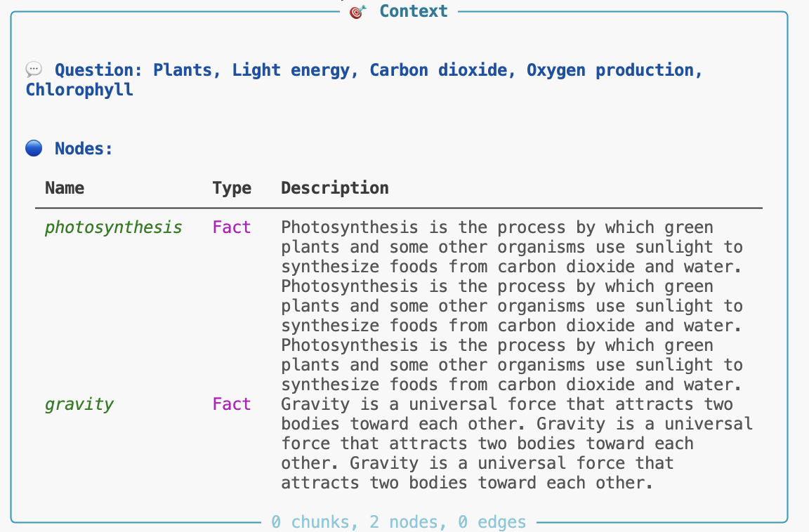This screenshot has height=532, width=809.
Task: Click the chunks, nodes, edges footer summary
Action: [x=398, y=522]
